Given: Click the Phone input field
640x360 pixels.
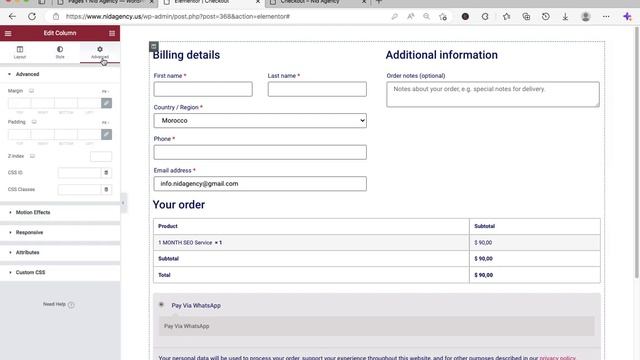Looking at the screenshot, I should (260, 152).
